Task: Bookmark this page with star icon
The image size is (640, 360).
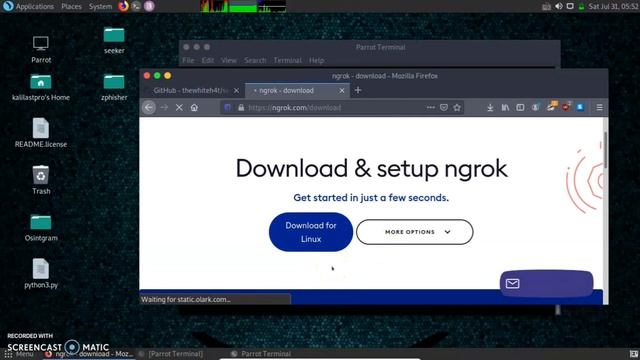Action: pyautogui.click(x=457, y=107)
